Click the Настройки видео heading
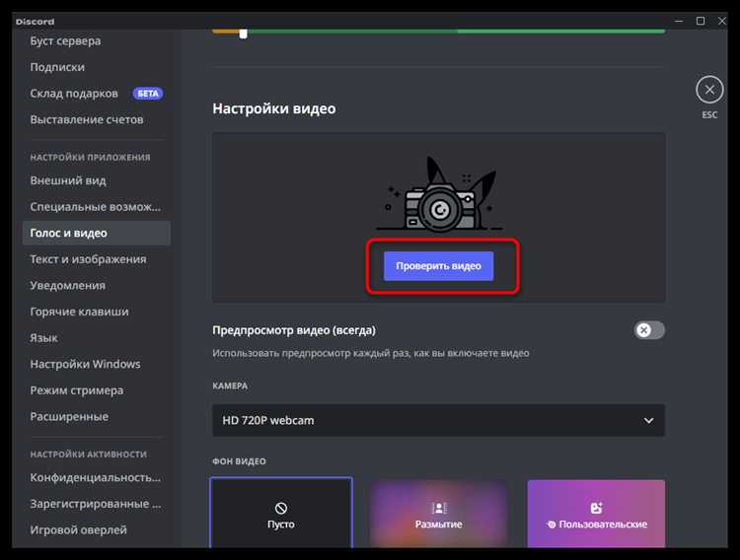Viewport: 740px width, 560px height. (x=274, y=108)
